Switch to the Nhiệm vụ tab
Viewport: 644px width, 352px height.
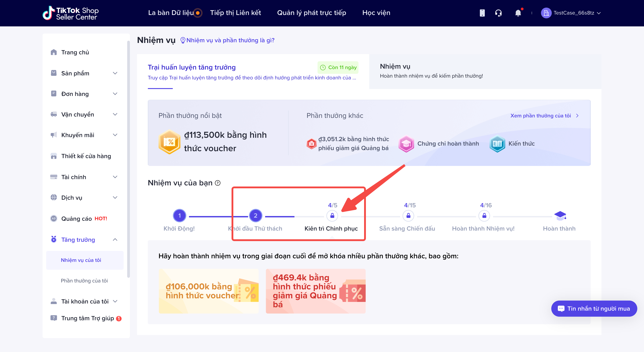(431, 71)
